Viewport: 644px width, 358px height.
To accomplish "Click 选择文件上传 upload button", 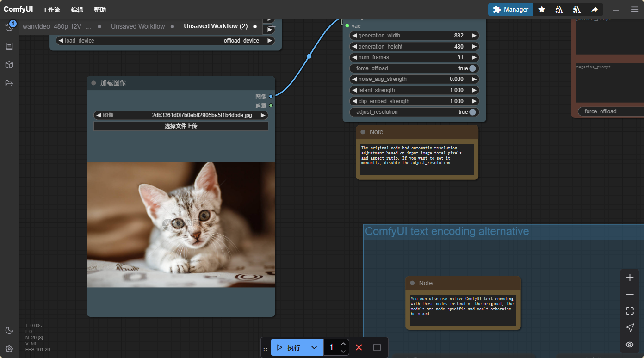I will point(181,126).
